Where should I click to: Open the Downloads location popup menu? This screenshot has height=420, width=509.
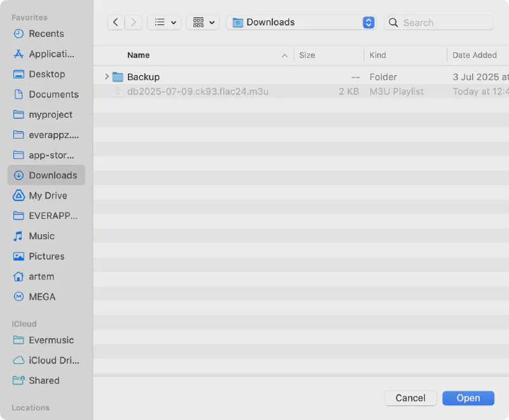click(x=302, y=22)
